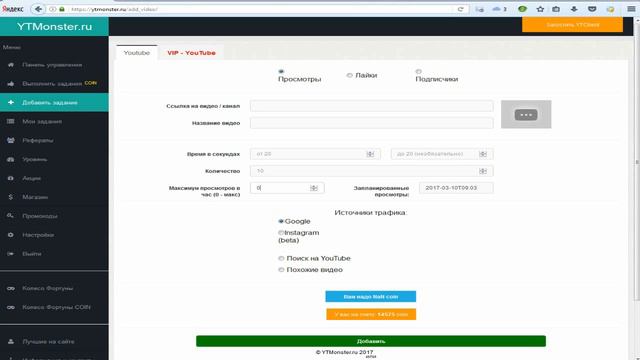The height and width of the screenshot is (360, 640).
Task: Select Подписчики radio button
Action: [x=418, y=71]
